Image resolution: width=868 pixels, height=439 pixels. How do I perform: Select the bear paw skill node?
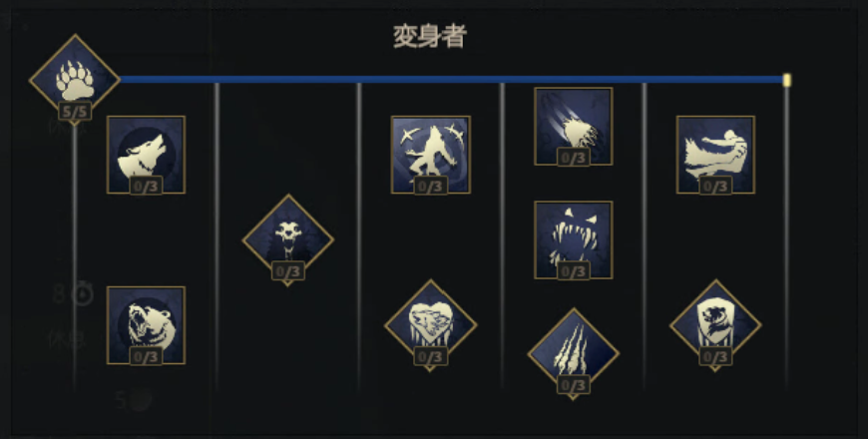74,79
